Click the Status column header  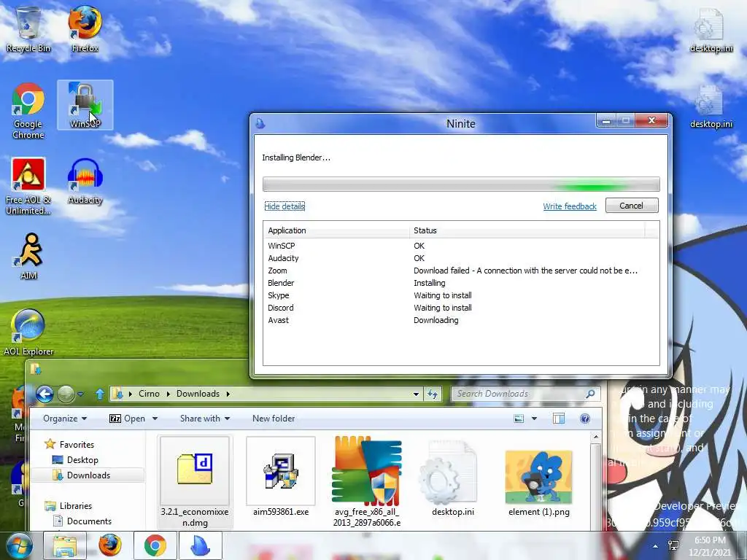(527, 230)
